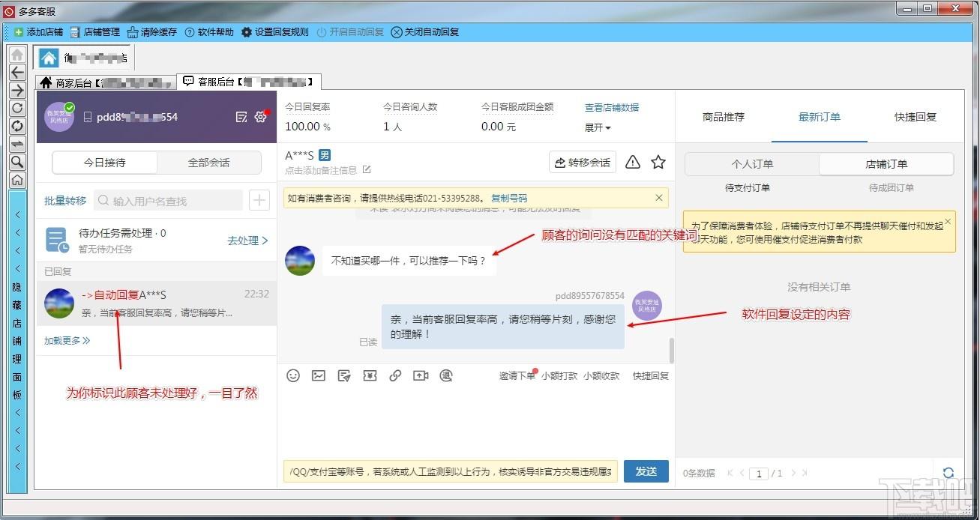Viewport: 980px width, 520px height.
Task: Click the outlined house icon in sidebar
Action: 17,180
